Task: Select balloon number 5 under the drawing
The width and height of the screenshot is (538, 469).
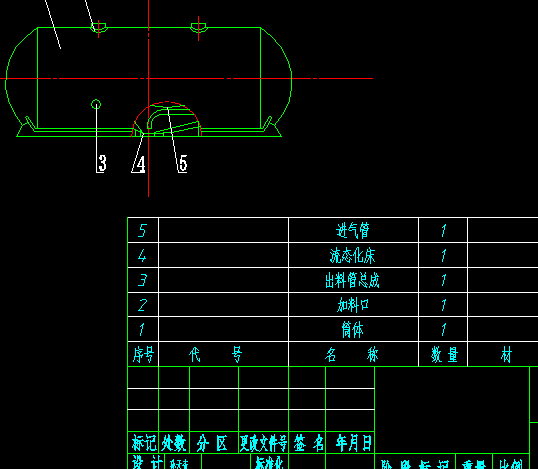Action: tap(183, 163)
